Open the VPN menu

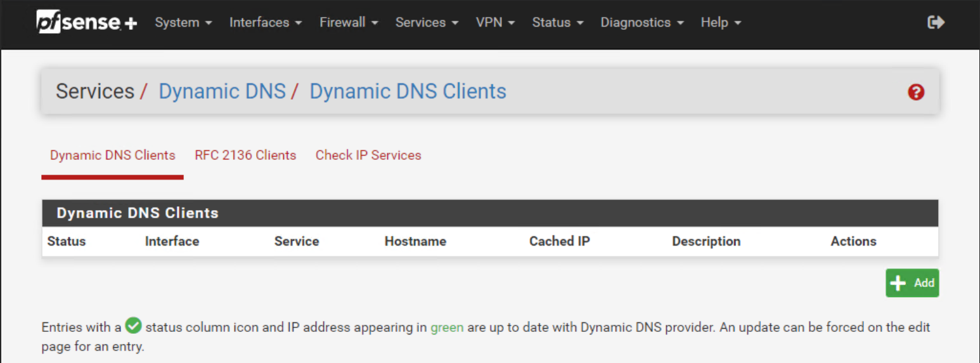click(x=495, y=22)
